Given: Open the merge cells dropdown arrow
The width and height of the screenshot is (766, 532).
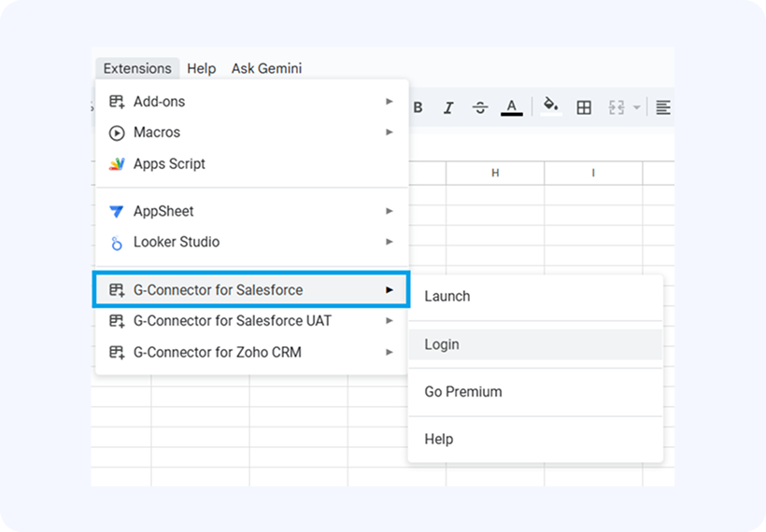Looking at the screenshot, I should pyautogui.click(x=637, y=108).
